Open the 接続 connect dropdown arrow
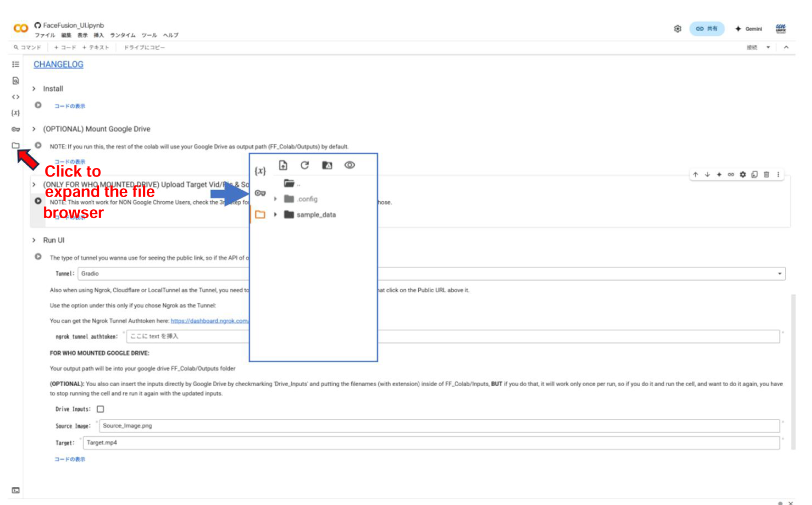 [x=768, y=48]
